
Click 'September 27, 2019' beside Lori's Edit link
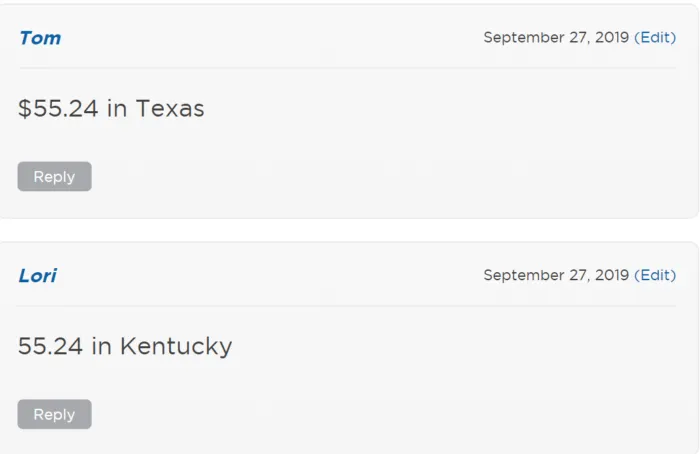(555, 275)
